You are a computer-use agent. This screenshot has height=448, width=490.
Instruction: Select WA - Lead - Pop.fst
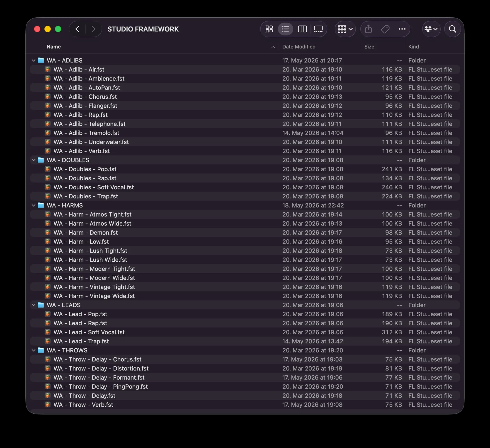(x=245, y=314)
